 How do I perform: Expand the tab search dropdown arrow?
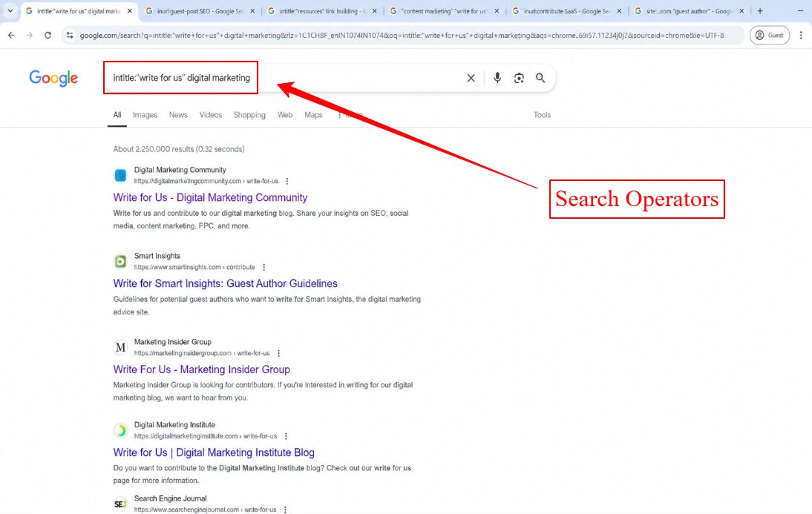pos(10,11)
